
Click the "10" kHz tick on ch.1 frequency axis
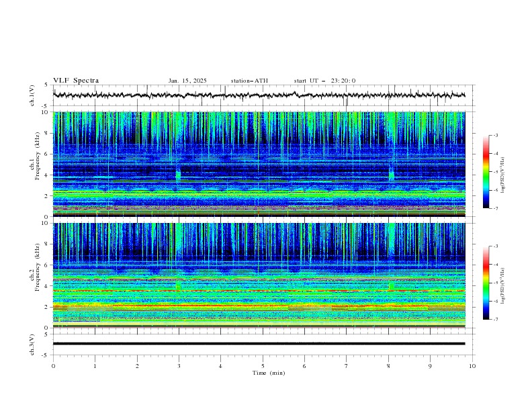click(45, 112)
